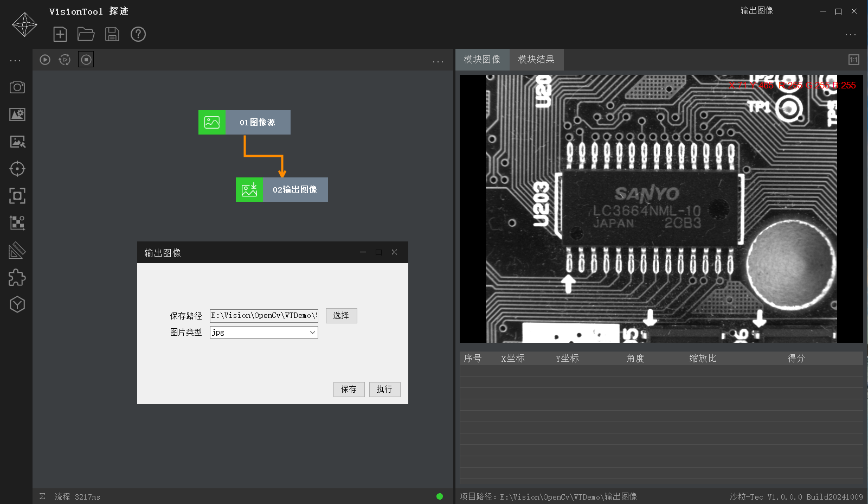Click the 选择 button to browse a path
The image size is (868, 504).
click(342, 316)
